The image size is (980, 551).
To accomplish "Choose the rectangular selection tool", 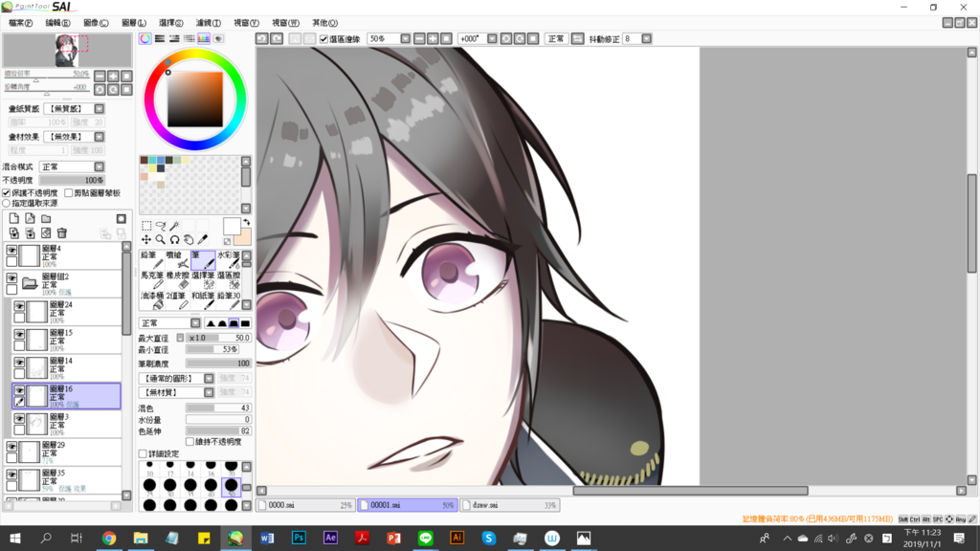I will tap(146, 226).
